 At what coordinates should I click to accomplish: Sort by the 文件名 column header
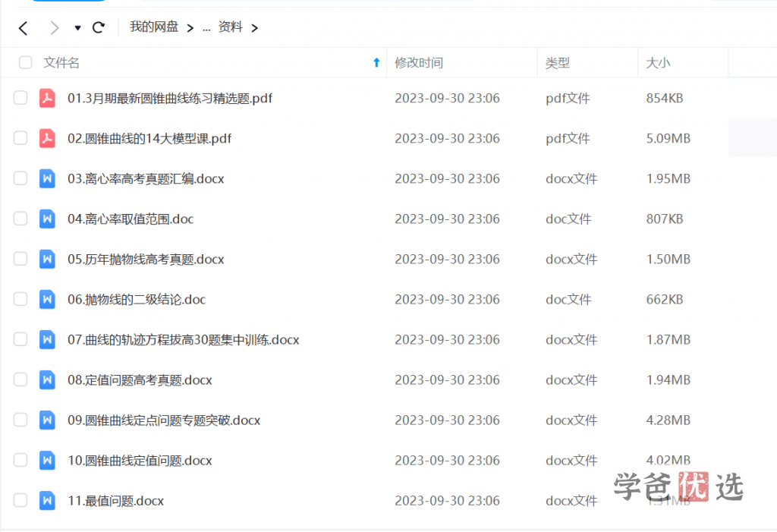pos(61,63)
